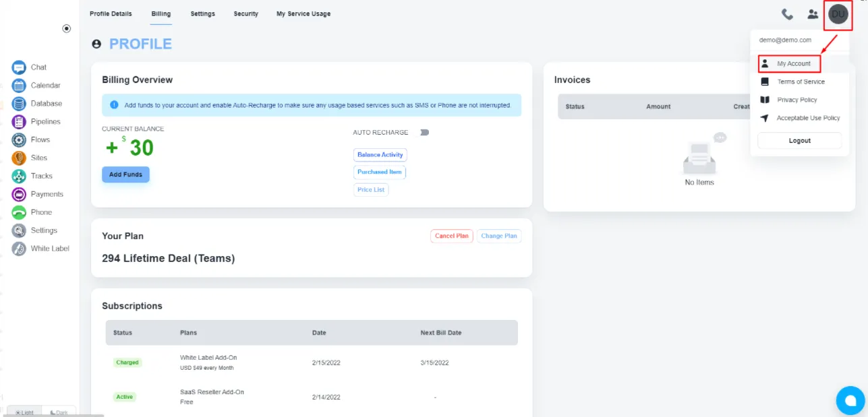Click the Logout button
The width and height of the screenshot is (868, 417).
click(799, 141)
